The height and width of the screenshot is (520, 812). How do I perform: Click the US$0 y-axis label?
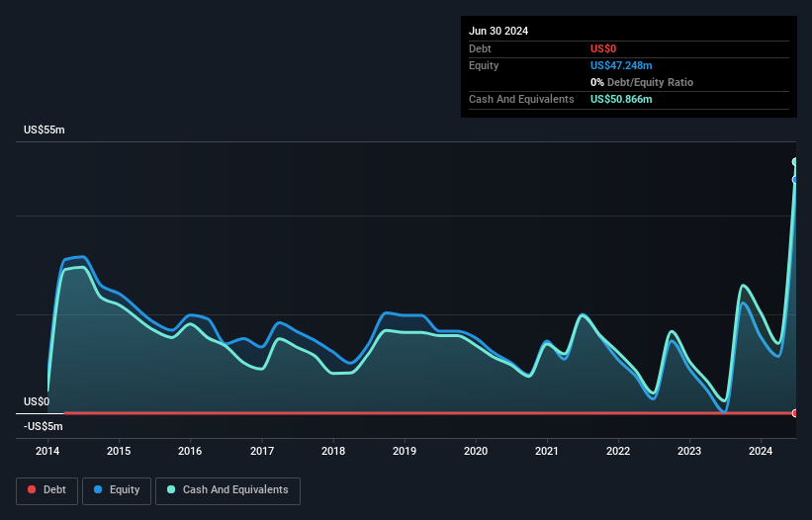tap(37, 401)
